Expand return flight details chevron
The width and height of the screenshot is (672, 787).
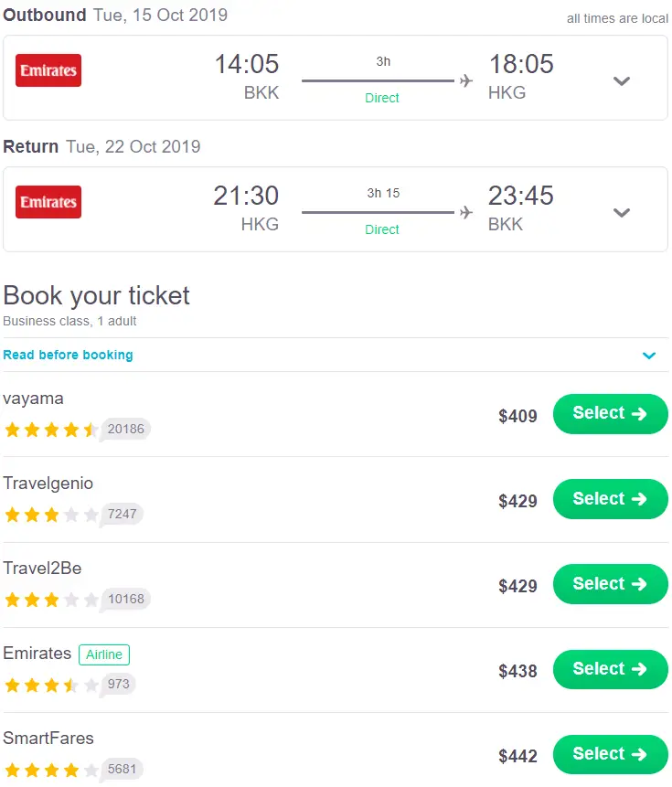click(622, 212)
